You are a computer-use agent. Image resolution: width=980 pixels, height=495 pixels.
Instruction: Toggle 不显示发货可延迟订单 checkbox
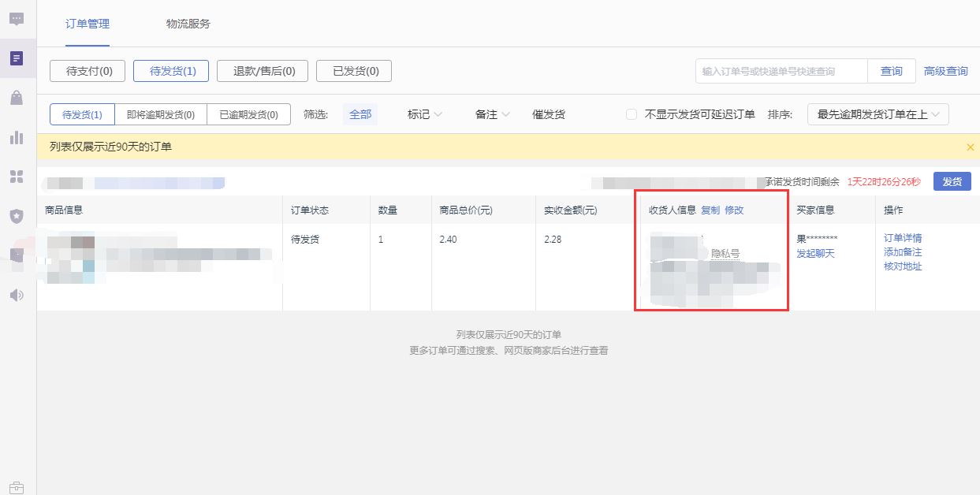(x=631, y=114)
